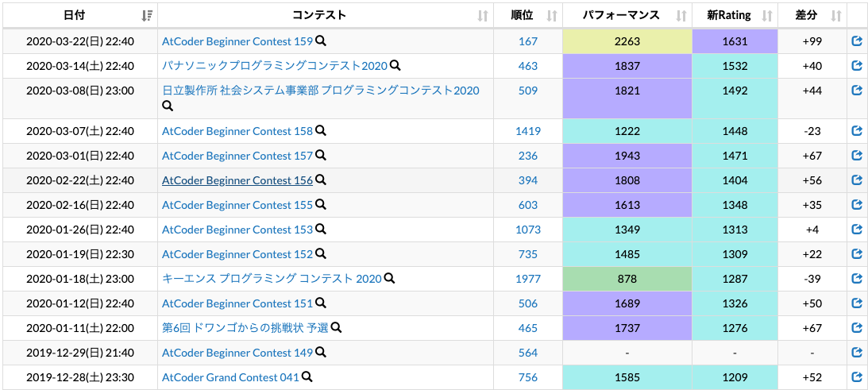Open AtCoder Beginner Contest 156 link
The width and height of the screenshot is (868, 390).
point(237,180)
